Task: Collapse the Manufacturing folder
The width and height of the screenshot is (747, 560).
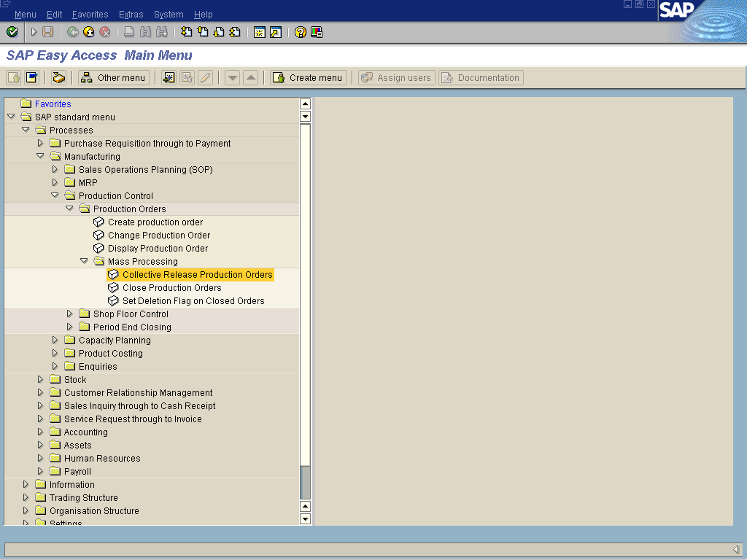Action: click(x=40, y=156)
